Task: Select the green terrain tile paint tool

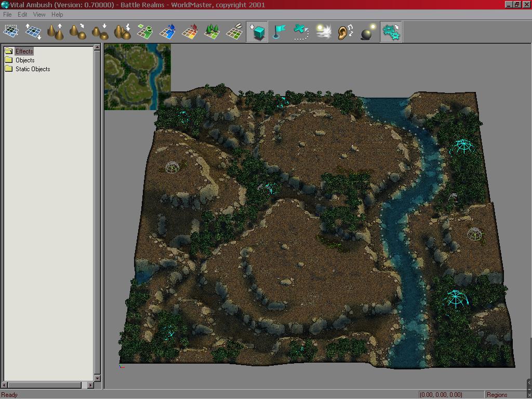Action: pyautogui.click(x=145, y=32)
